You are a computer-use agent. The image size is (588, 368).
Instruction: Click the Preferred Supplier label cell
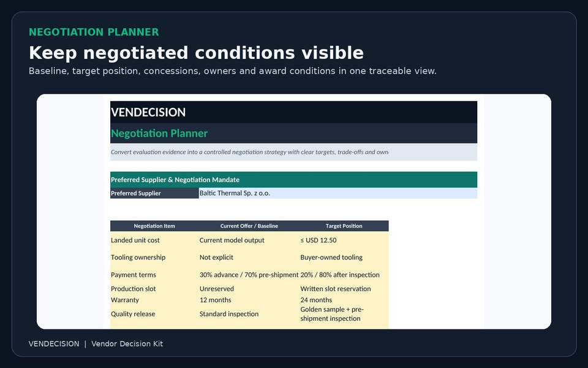click(154, 193)
